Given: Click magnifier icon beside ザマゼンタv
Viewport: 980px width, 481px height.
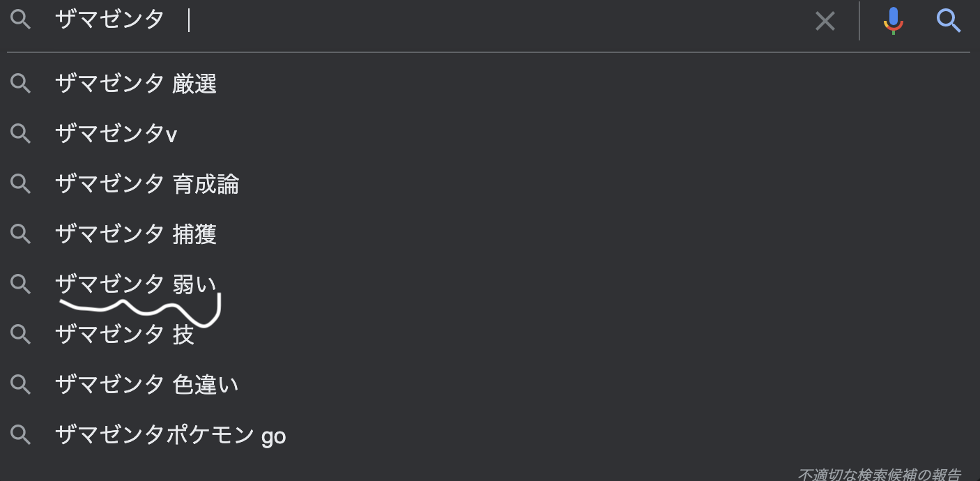Looking at the screenshot, I should tap(21, 134).
